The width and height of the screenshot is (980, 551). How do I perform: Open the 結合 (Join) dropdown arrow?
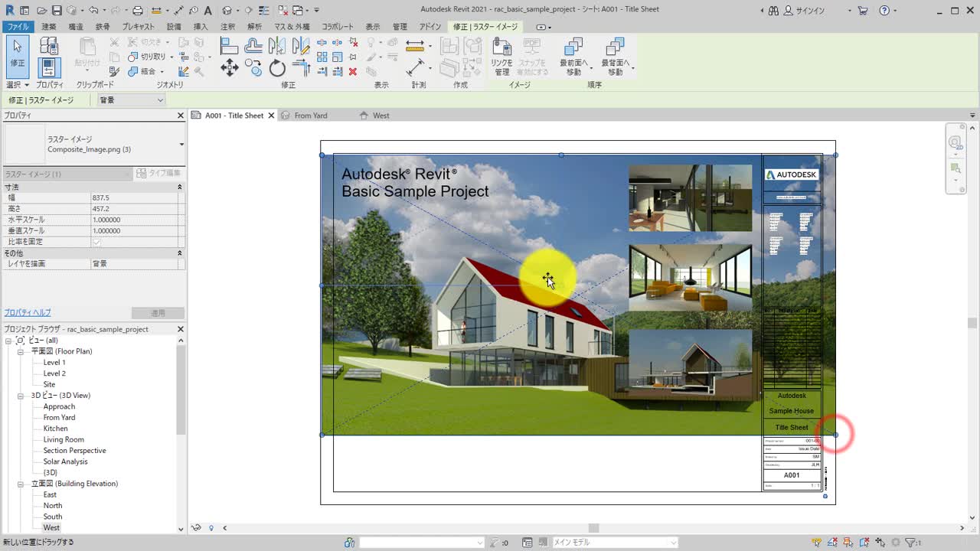(163, 71)
